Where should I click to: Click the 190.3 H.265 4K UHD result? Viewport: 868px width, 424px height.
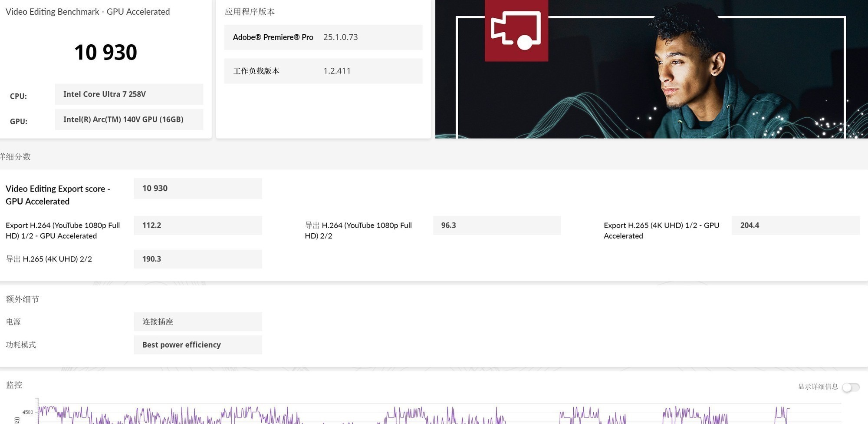[197, 259]
